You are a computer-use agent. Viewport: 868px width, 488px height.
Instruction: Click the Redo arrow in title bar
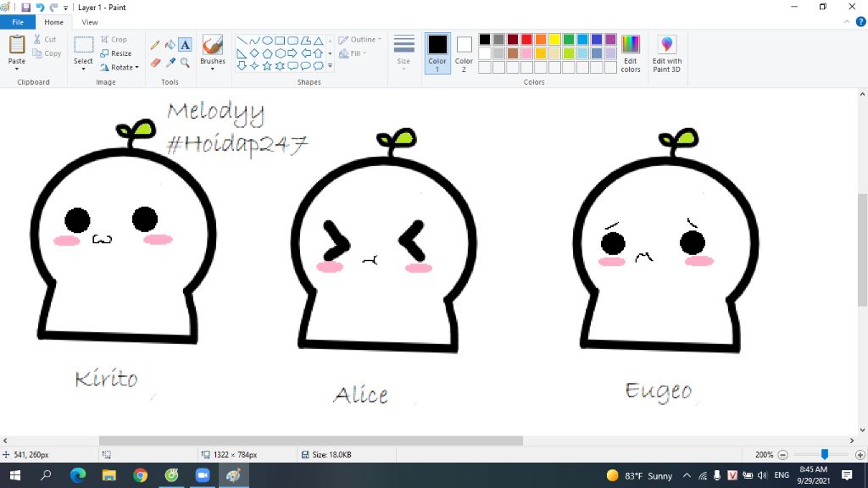pyautogui.click(x=53, y=7)
